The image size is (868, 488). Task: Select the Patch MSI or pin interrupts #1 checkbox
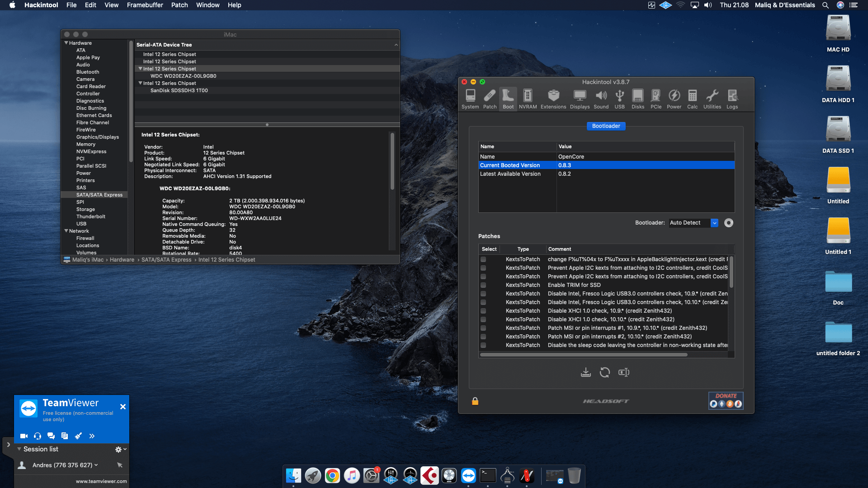484,328
